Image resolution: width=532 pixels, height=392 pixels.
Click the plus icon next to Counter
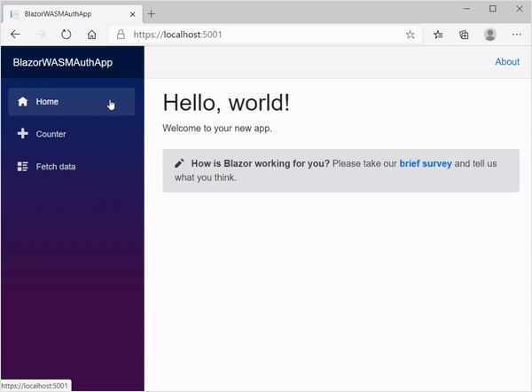[x=23, y=134]
